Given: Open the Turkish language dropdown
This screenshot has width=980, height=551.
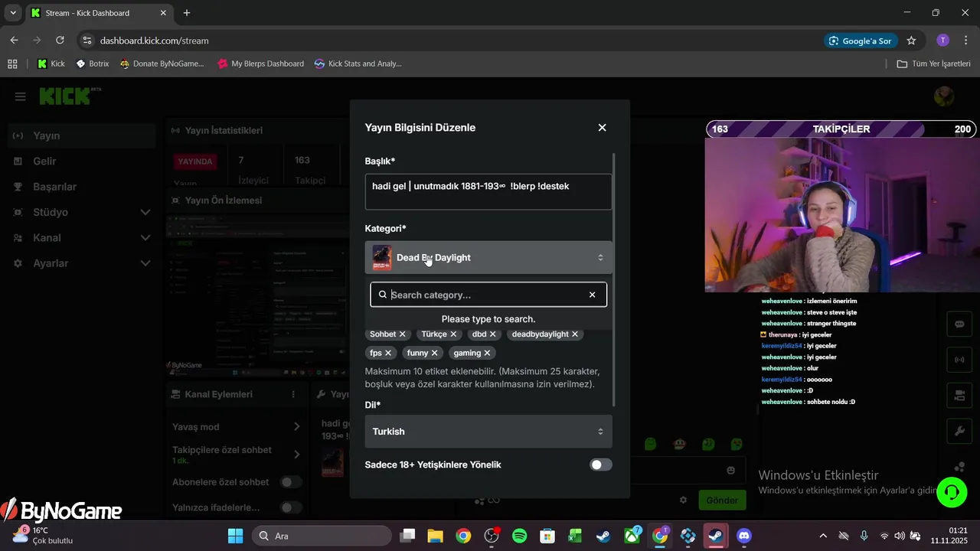Looking at the screenshot, I should 488,432.
